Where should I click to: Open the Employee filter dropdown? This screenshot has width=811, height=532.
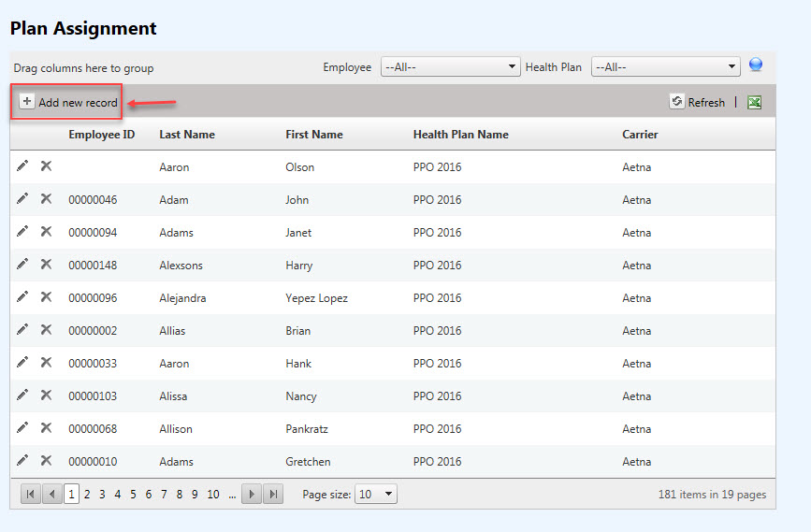tap(451, 66)
